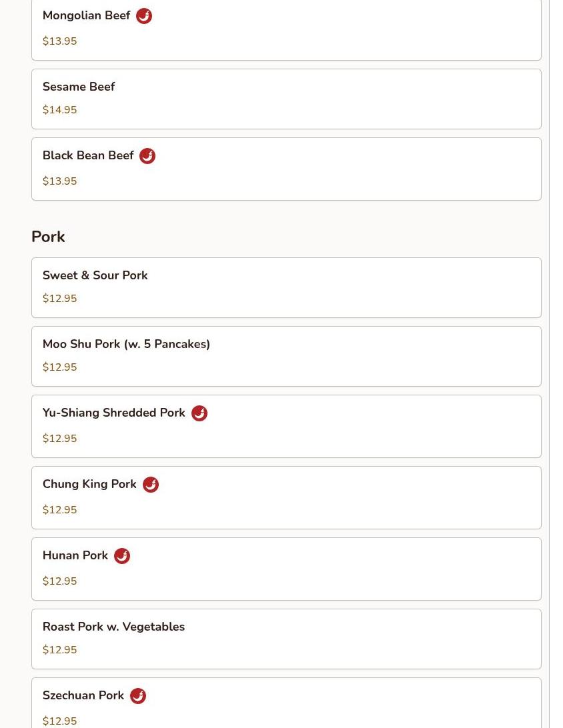563x728 pixels.
Task: Click the $14.95 Sesame Beef price
Action: (x=59, y=110)
